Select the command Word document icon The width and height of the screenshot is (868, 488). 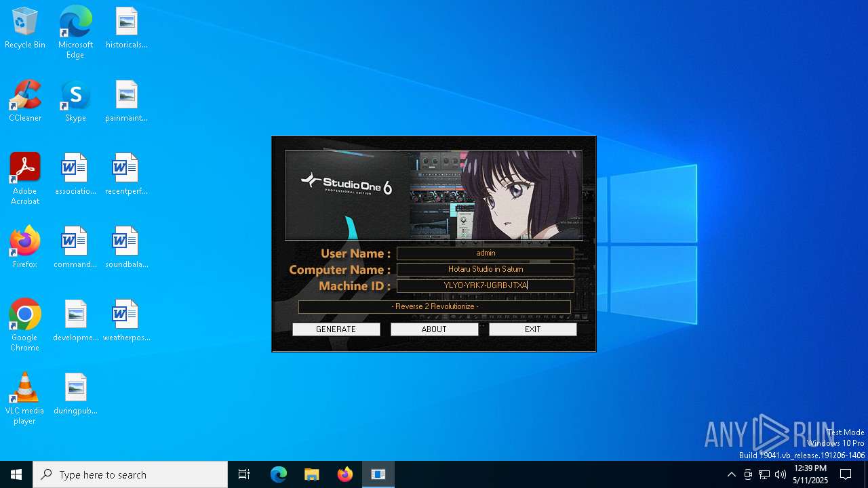(x=75, y=248)
